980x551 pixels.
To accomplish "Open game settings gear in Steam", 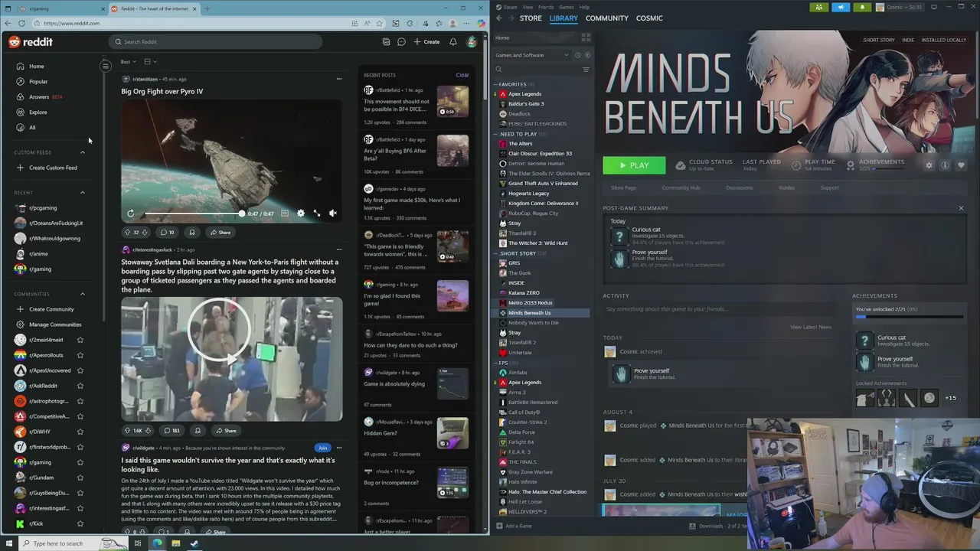I will (929, 165).
